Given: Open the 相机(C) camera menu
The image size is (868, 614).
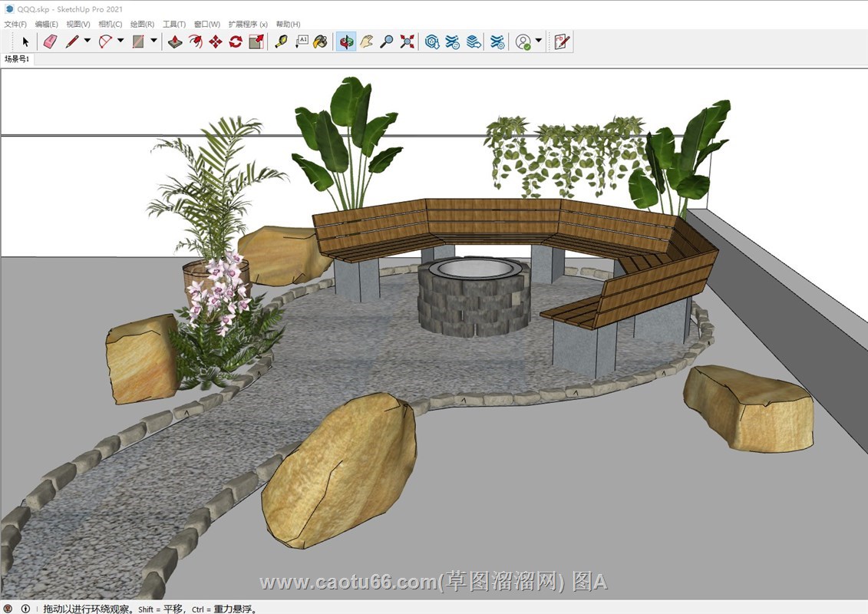Looking at the screenshot, I should (110, 25).
